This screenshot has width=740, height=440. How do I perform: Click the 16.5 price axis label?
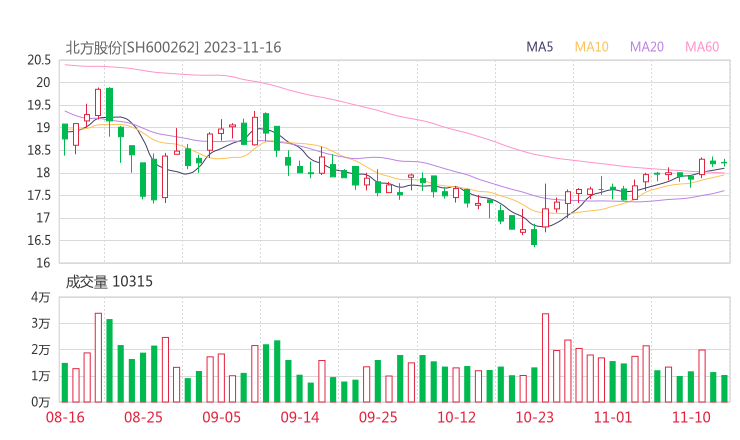39,241
